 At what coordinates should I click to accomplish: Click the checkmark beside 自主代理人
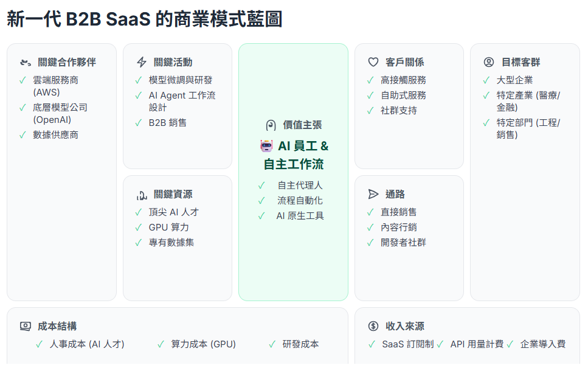(261, 186)
